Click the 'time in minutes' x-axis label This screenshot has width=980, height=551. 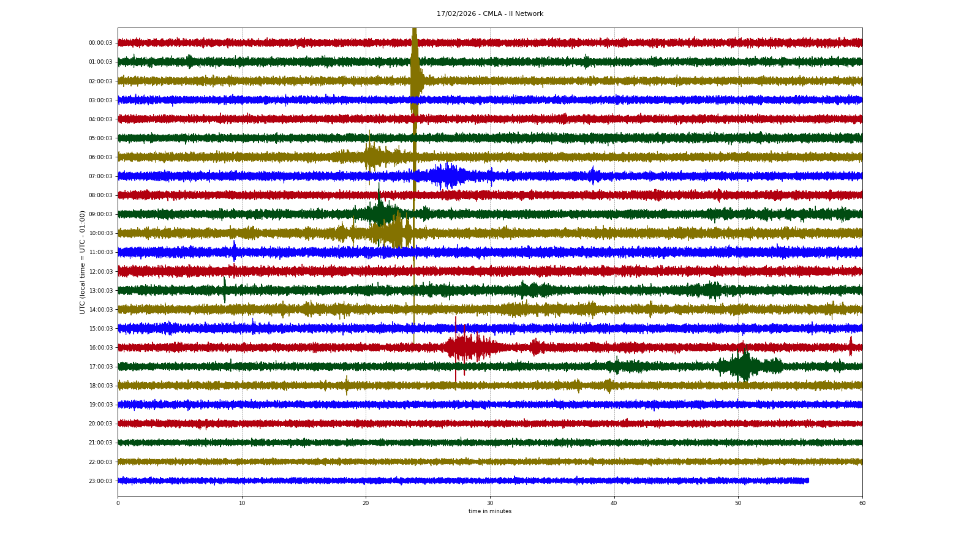tap(489, 511)
